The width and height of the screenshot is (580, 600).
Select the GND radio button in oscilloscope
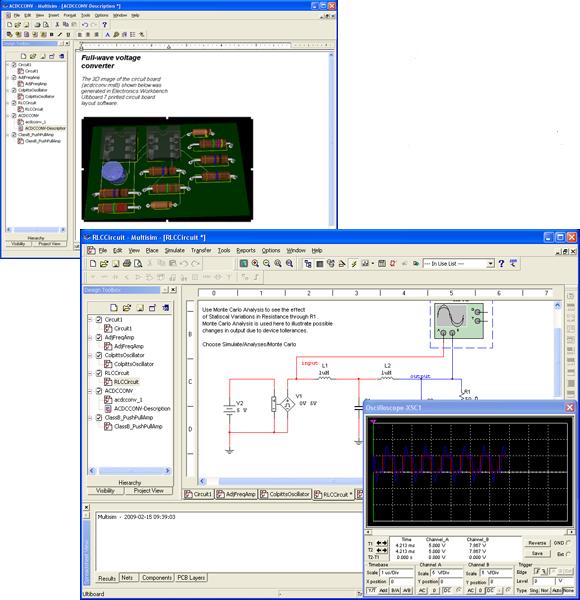tap(568, 543)
